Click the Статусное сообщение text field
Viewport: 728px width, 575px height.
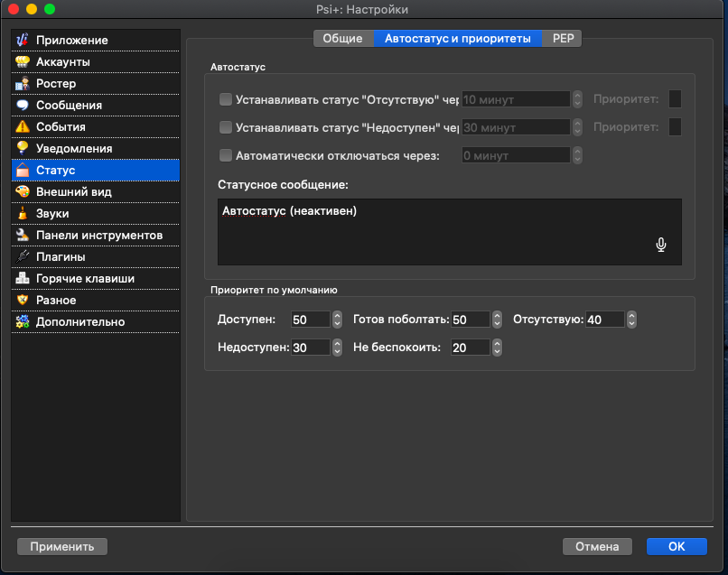tap(434, 232)
